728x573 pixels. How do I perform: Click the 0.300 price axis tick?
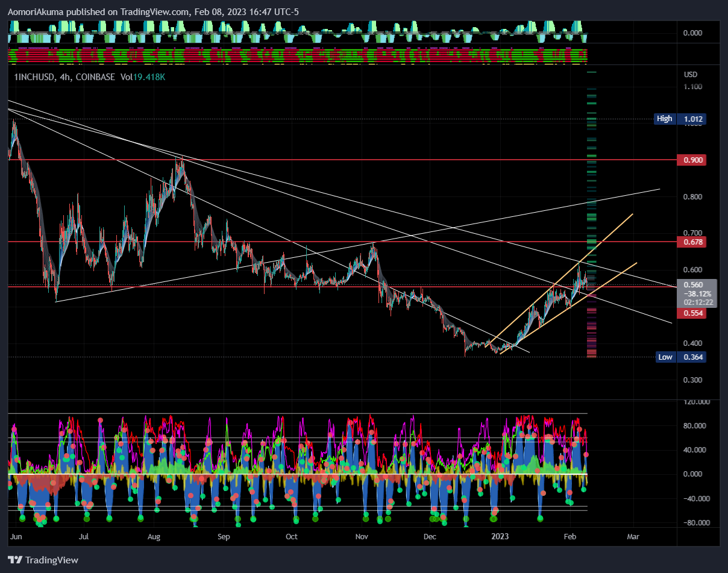click(x=693, y=380)
